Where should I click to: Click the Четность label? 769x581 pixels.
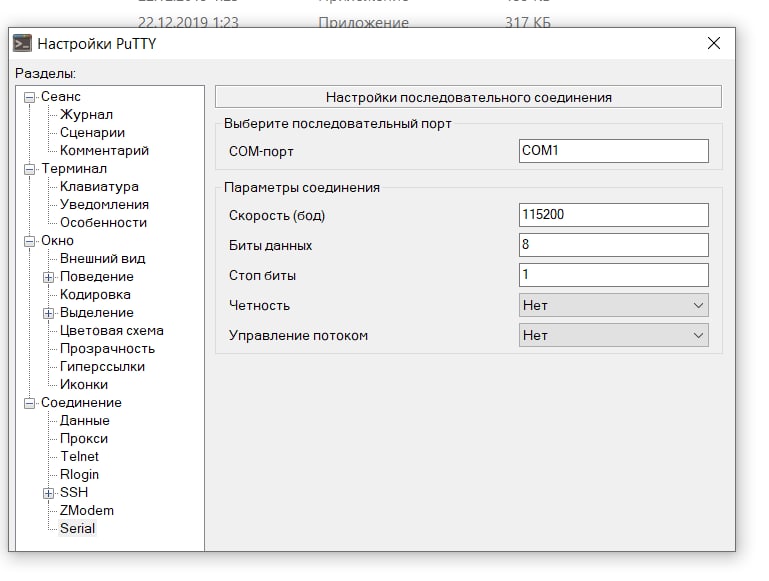point(259,306)
